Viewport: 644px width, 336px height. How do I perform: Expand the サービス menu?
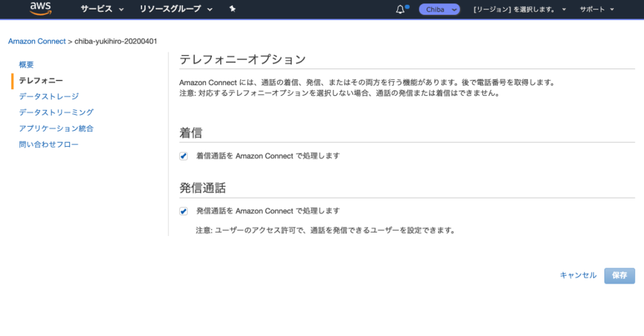[x=102, y=9]
